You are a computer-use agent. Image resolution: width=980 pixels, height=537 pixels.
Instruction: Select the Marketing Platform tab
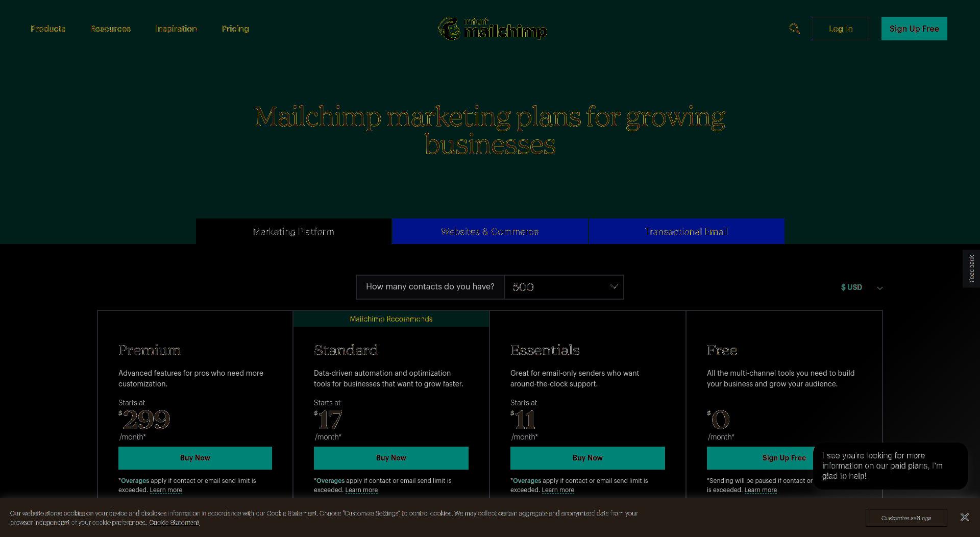(293, 231)
